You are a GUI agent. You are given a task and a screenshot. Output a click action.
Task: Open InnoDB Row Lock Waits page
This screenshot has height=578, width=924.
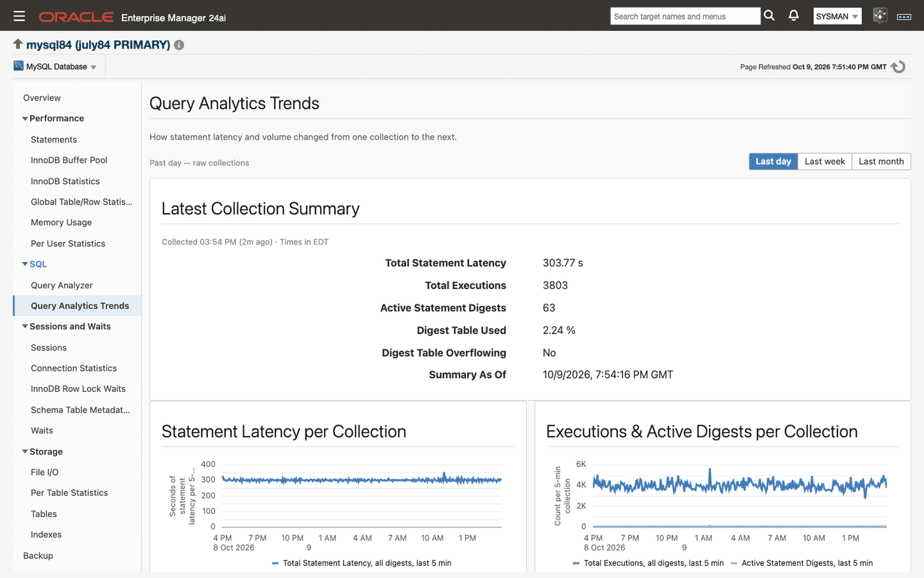coord(78,389)
